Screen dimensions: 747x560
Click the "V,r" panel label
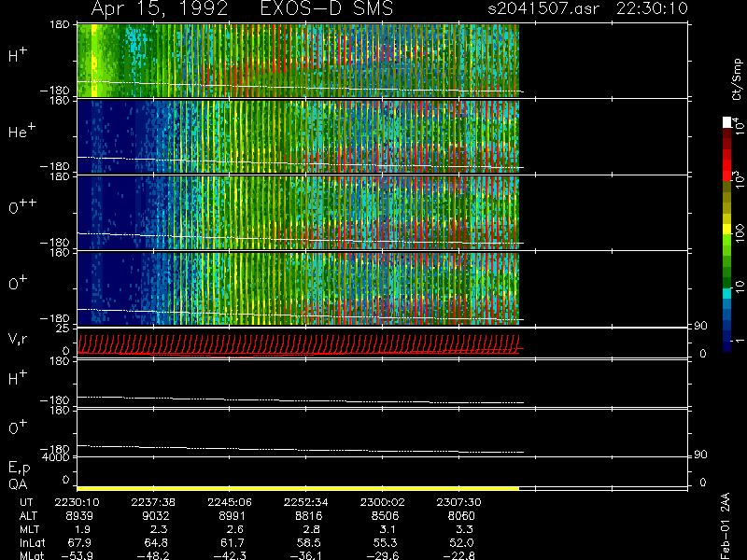pos(18,339)
